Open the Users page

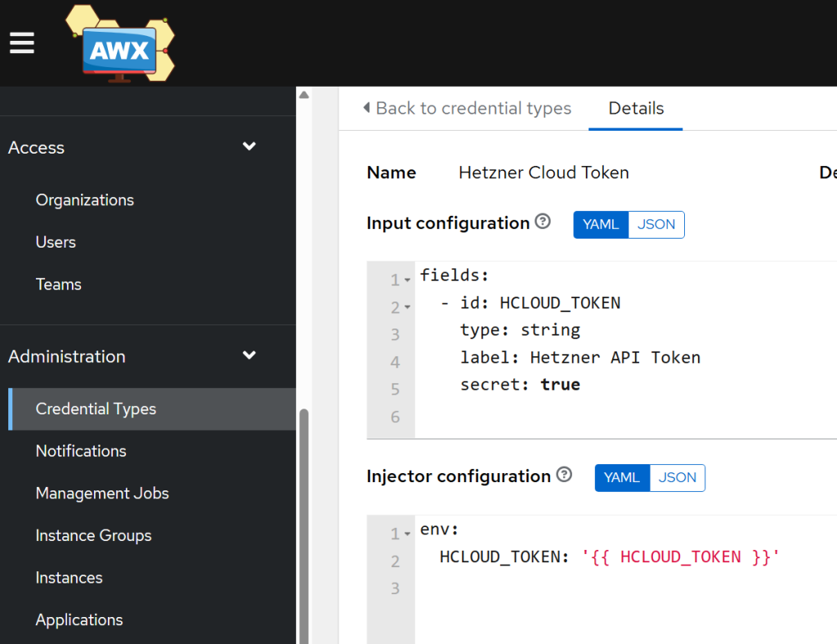pyautogui.click(x=55, y=242)
